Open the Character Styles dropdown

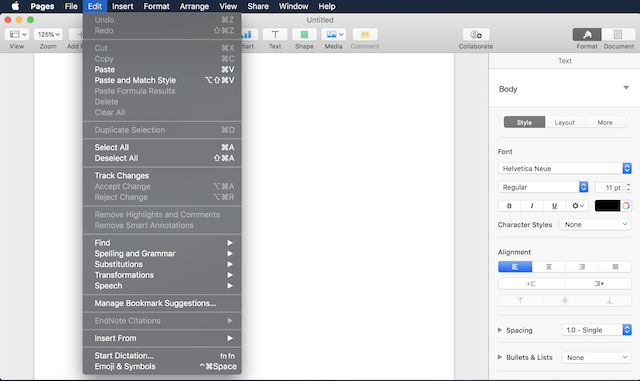[x=596, y=224]
